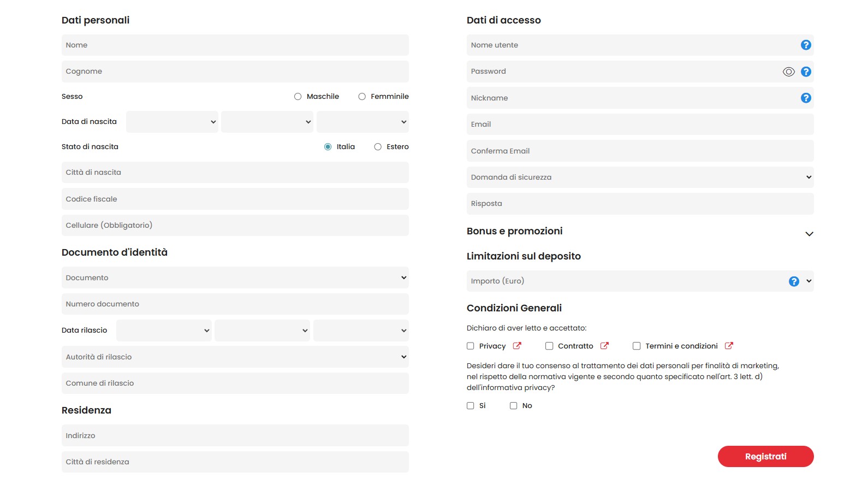Open the Autorità di rilascio dropdown

(x=235, y=357)
